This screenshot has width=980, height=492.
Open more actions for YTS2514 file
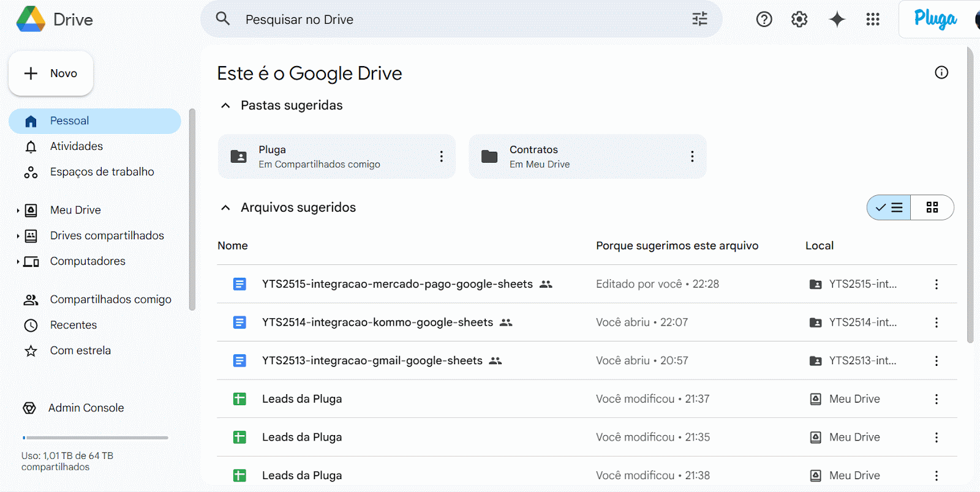pos(936,322)
